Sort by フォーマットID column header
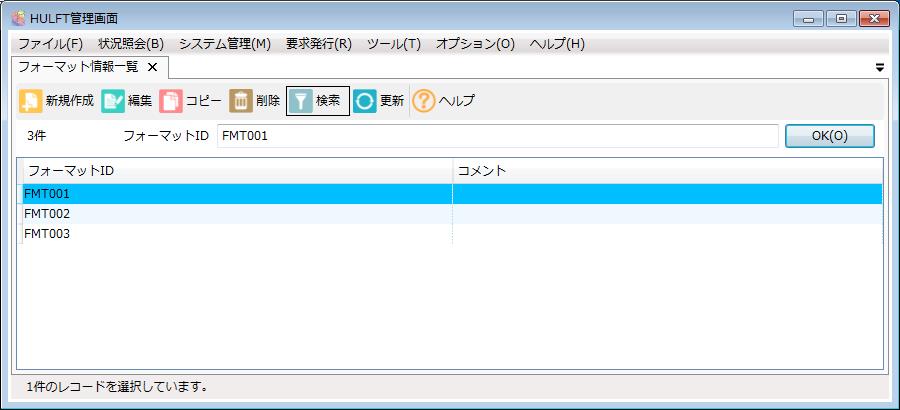900x410 pixels. pyautogui.click(x=238, y=171)
